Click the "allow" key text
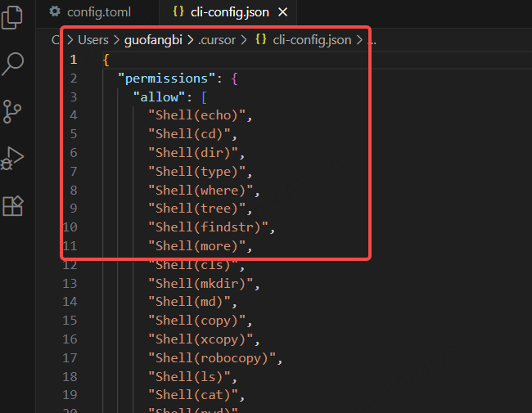 159,97
